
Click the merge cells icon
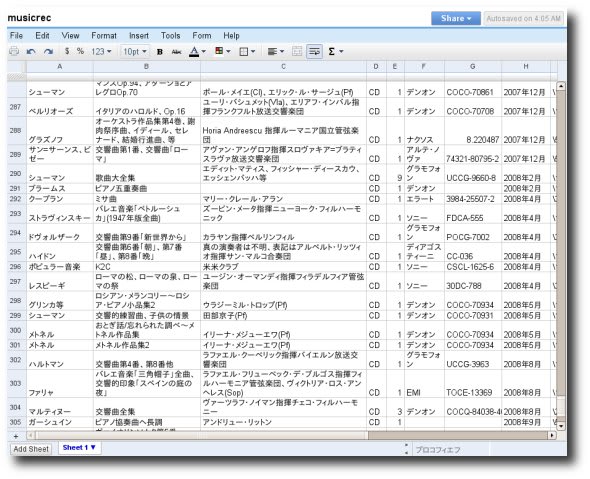coord(297,52)
